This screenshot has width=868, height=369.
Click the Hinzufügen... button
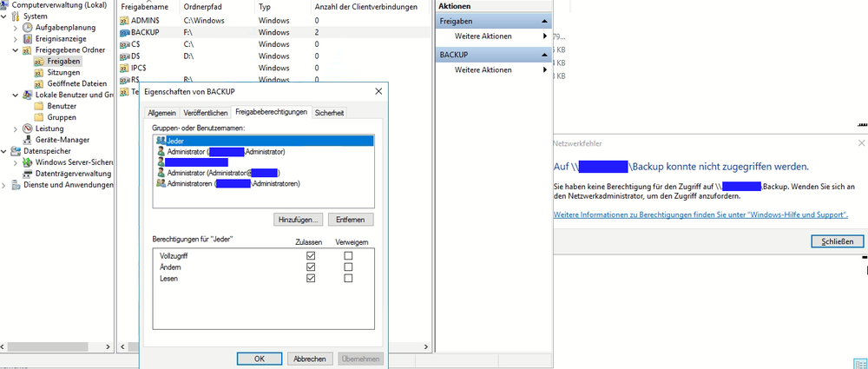click(x=299, y=219)
